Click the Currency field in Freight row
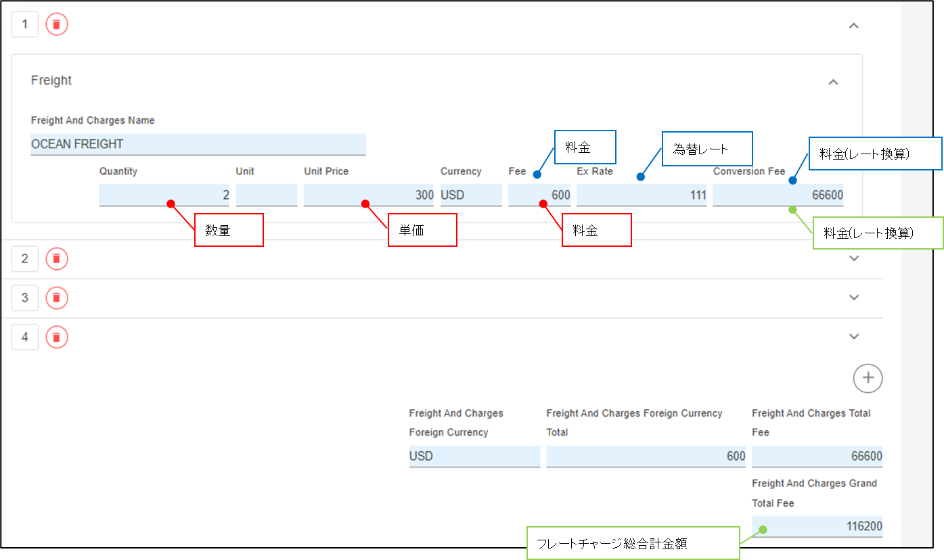944x560 pixels. click(470, 195)
